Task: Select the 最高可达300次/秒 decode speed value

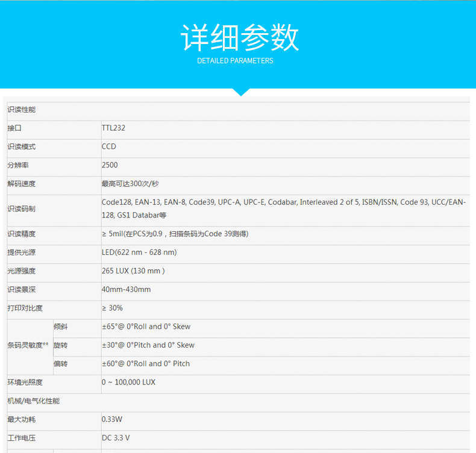Action: tap(130, 184)
